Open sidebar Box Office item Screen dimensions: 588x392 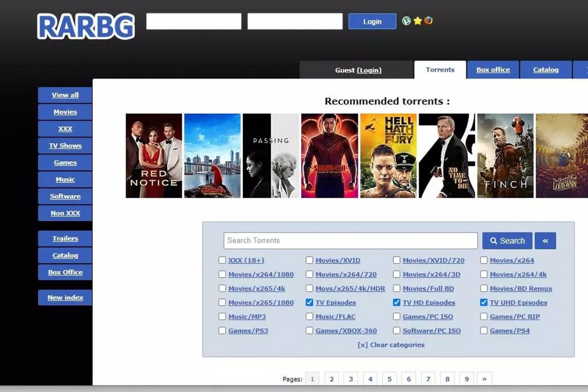click(x=65, y=272)
